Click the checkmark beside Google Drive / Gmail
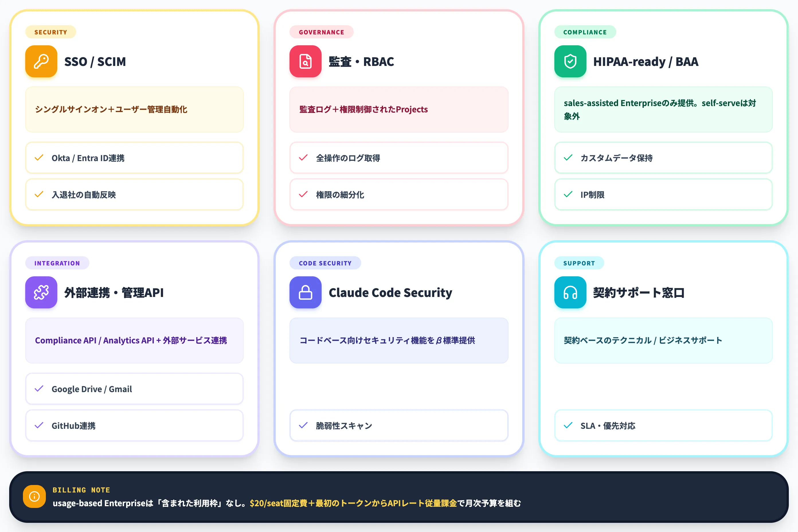This screenshot has height=532, width=798. point(39,389)
